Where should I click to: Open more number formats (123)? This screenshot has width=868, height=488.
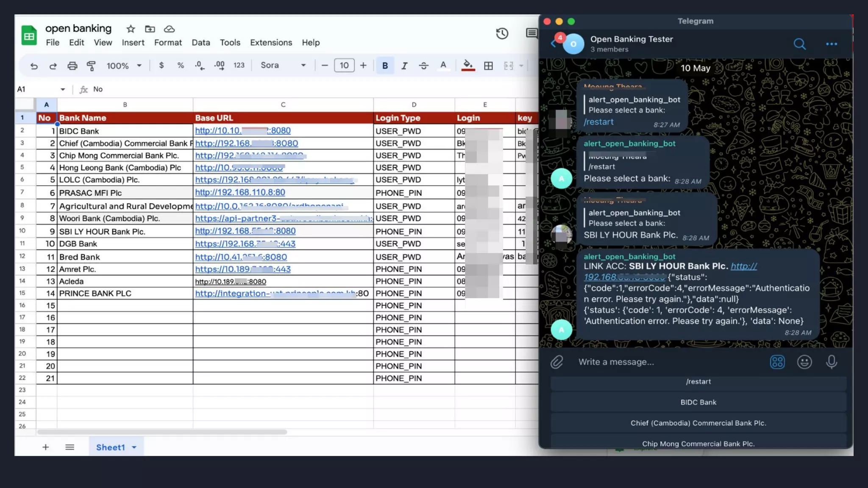239,65
